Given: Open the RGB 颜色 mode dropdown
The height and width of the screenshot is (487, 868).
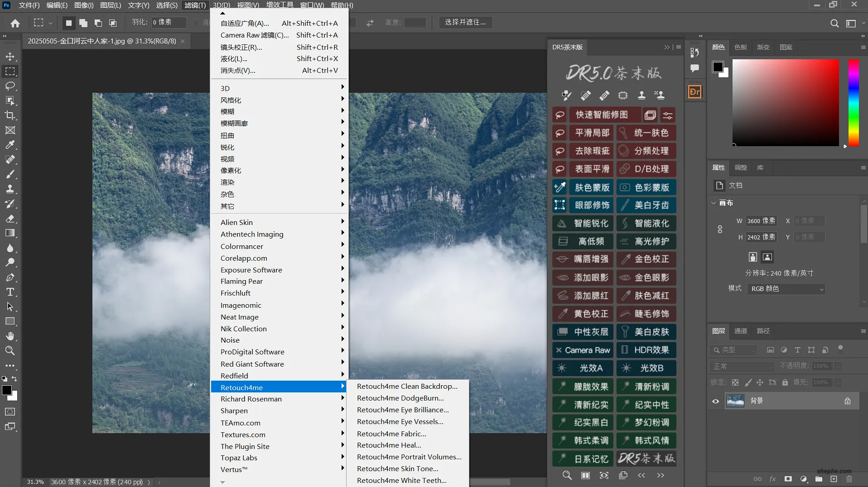Looking at the screenshot, I should pos(786,289).
